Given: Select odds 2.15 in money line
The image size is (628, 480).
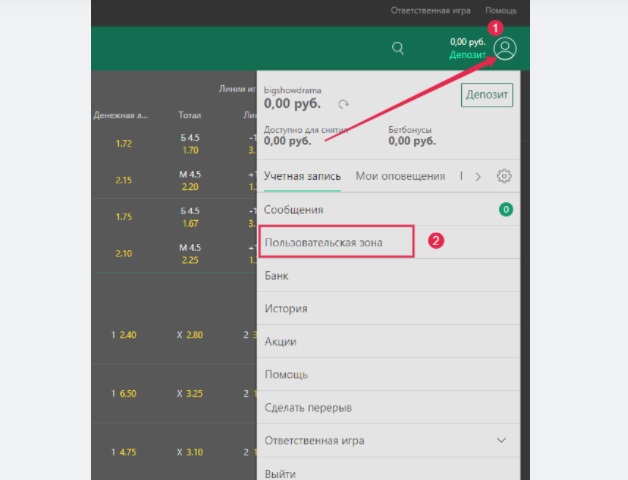Looking at the screenshot, I should pyautogui.click(x=123, y=180).
